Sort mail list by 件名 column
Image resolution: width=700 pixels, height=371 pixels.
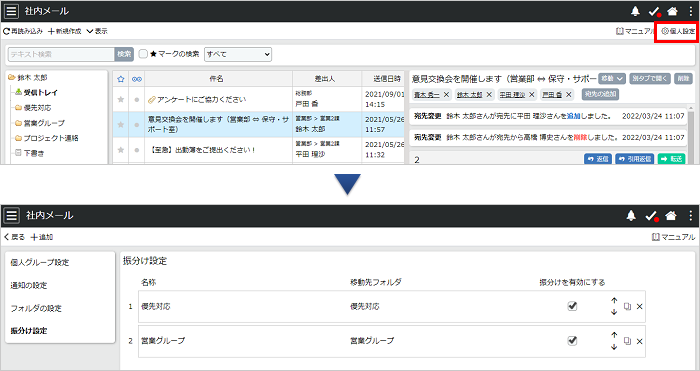click(x=218, y=79)
